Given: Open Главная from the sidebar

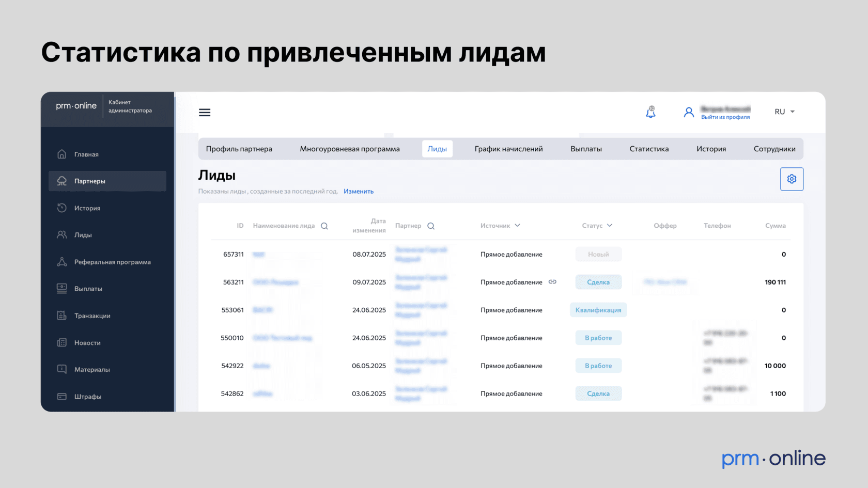Looking at the screenshot, I should pos(86,154).
